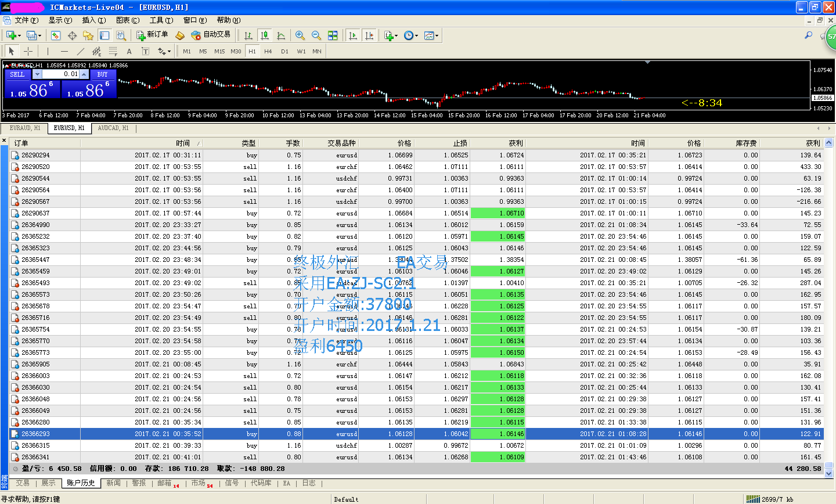Click the SELL one-click trading button
This screenshot has height=504, width=836.
pyautogui.click(x=17, y=74)
